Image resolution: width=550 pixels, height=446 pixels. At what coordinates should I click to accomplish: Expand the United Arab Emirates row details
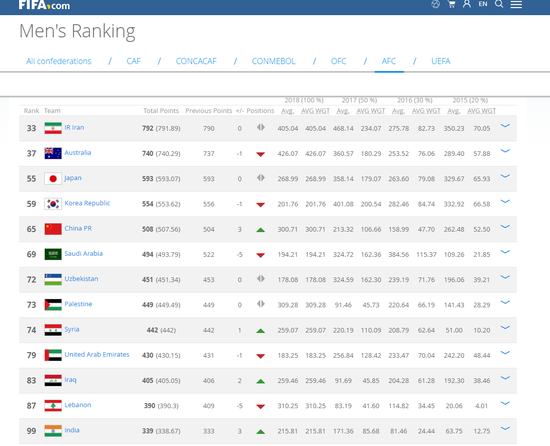tap(505, 353)
